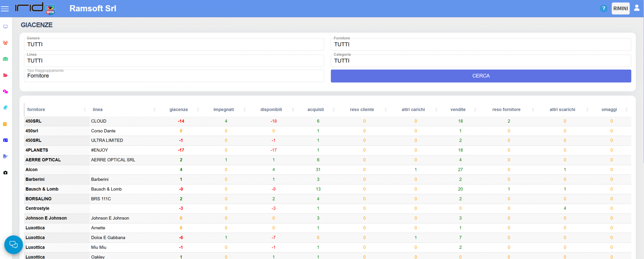The image size is (644, 259).
Task: Sort by fornitore column header
Action: click(x=36, y=110)
